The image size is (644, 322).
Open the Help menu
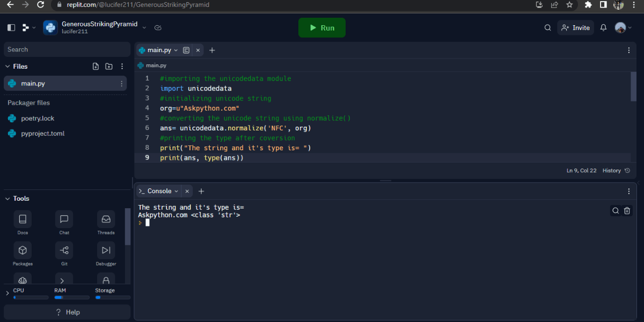pyautogui.click(x=67, y=312)
